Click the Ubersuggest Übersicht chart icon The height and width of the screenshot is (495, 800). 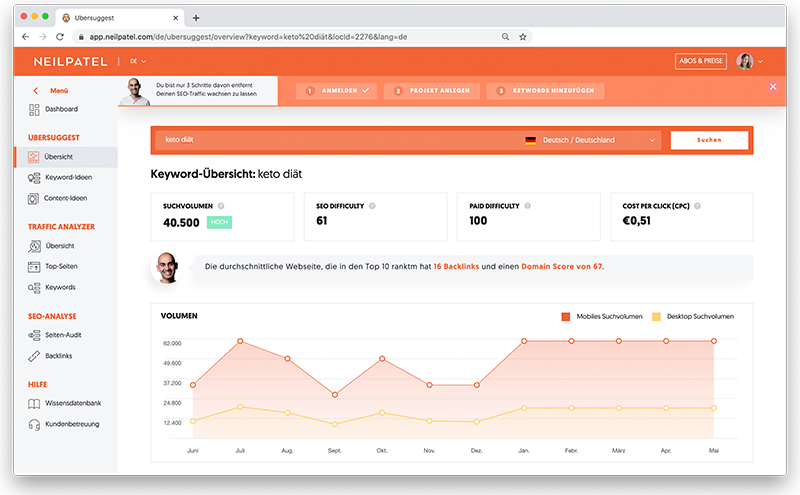(33, 157)
